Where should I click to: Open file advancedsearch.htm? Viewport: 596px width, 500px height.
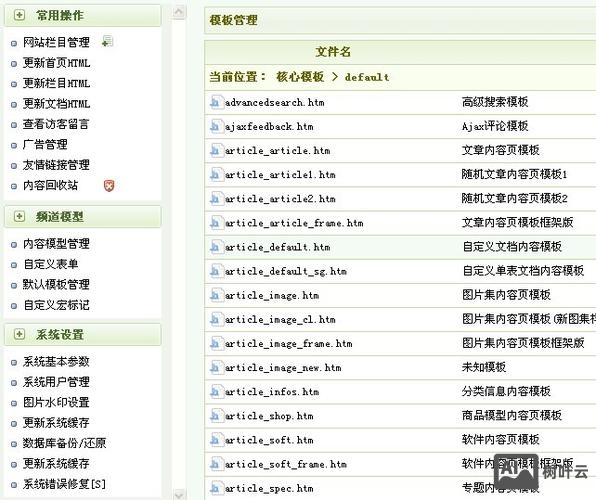pyautogui.click(x=274, y=103)
